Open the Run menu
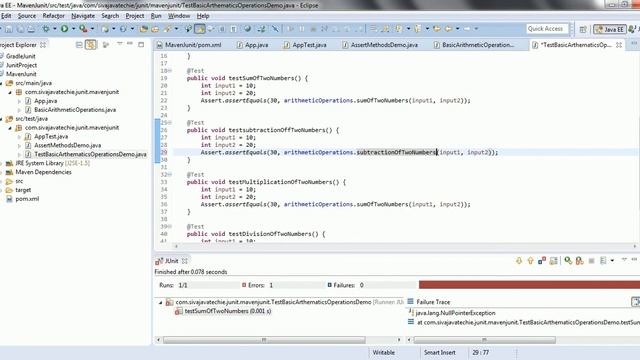This screenshot has height=360, width=640. pos(156,16)
